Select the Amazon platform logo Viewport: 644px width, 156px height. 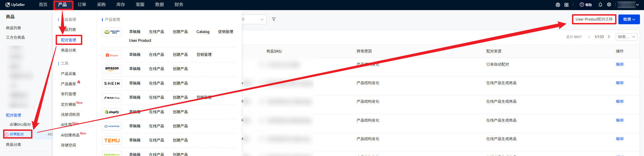coord(112,69)
